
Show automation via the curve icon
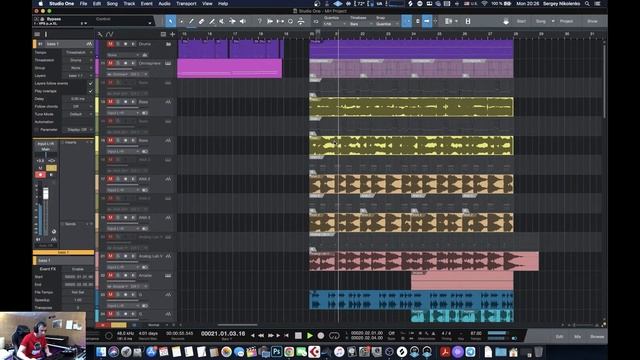[109, 34]
